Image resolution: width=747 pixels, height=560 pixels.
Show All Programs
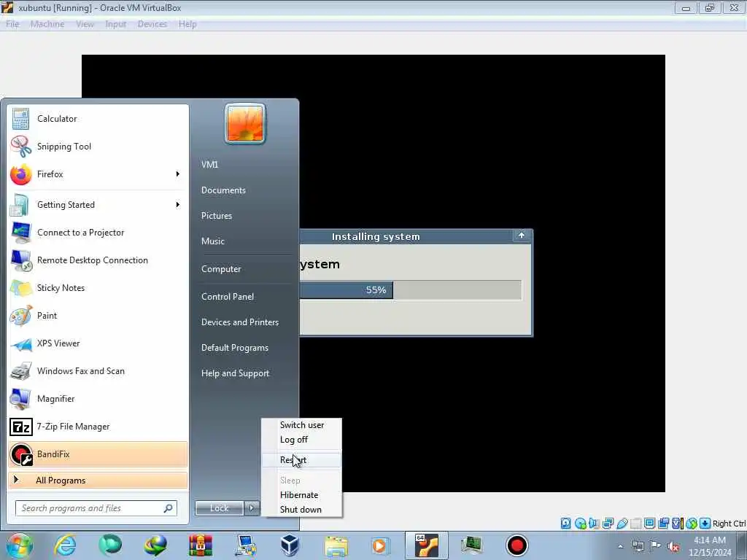(98, 481)
